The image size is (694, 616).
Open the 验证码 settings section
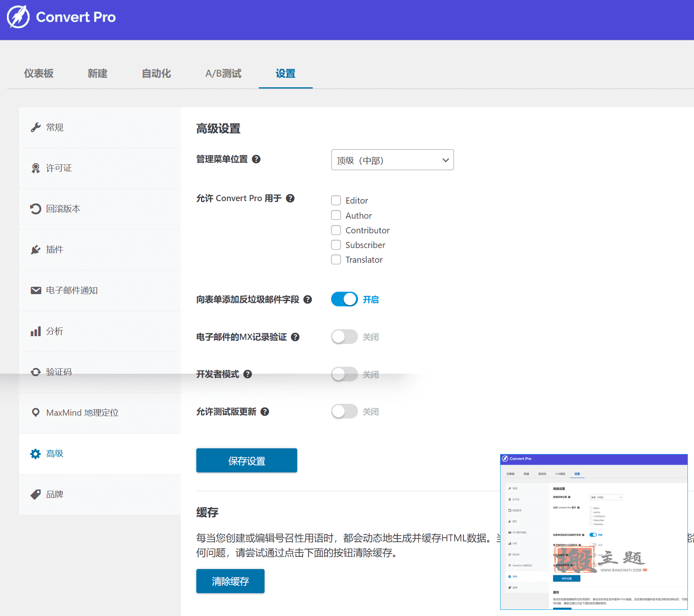click(x=100, y=372)
